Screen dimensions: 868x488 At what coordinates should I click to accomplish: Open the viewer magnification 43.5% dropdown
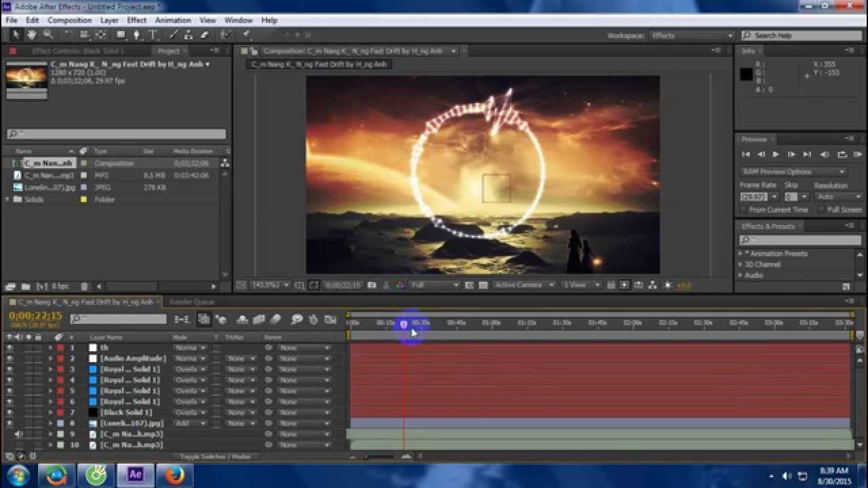[271, 285]
